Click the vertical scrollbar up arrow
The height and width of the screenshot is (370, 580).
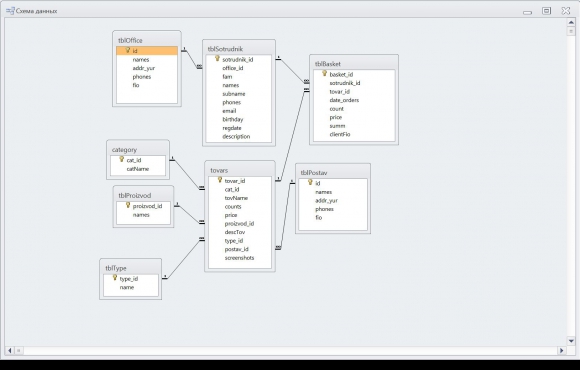[571, 23]
